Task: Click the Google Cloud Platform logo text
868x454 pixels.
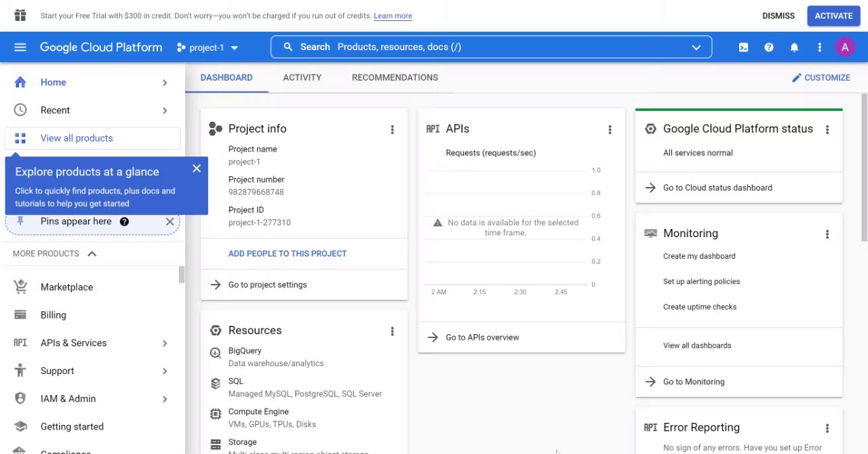Action: (x=101, y=47)
